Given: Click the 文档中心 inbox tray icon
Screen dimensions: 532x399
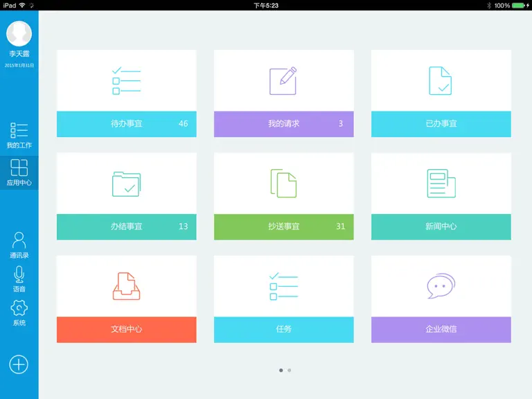Looking at the screenshot, I should 126,286.
